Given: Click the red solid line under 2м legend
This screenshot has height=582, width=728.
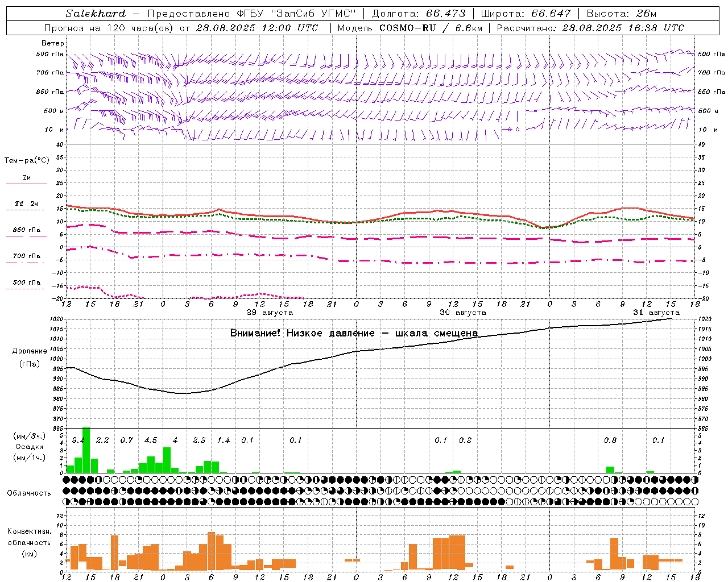Looking at the screenshot, I should [x=27, y=184].
